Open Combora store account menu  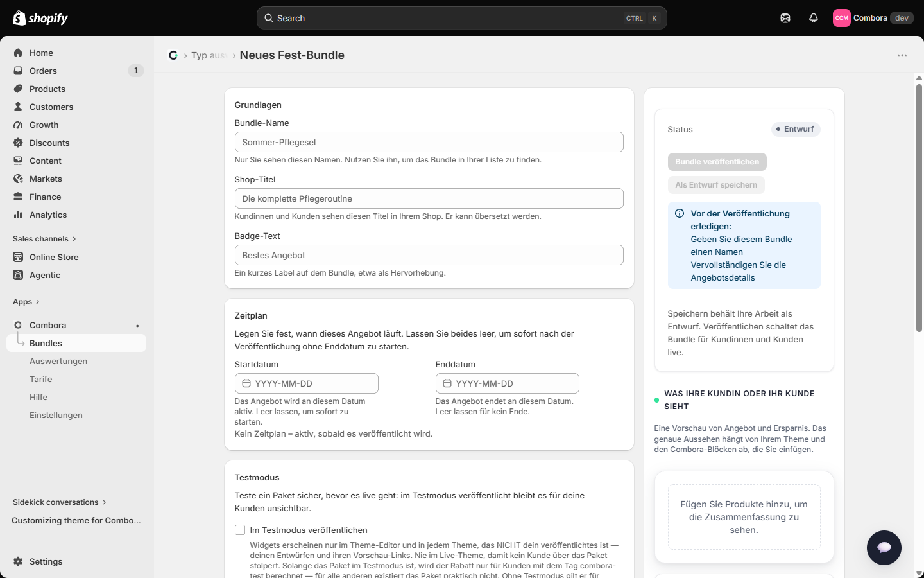tap(873, 18)
